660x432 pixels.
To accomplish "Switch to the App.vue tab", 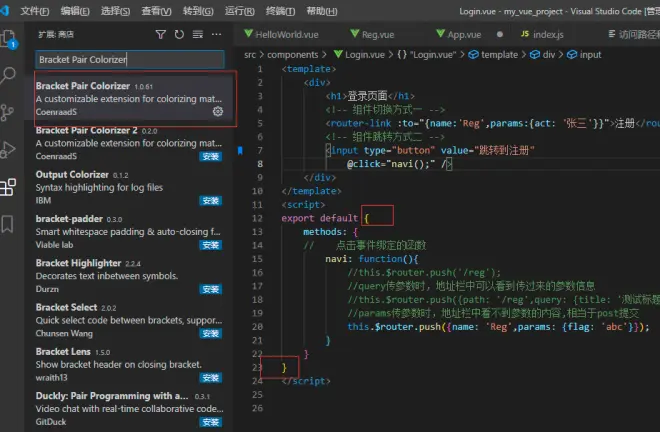I will pyautogui.click(x=464, y=35).
